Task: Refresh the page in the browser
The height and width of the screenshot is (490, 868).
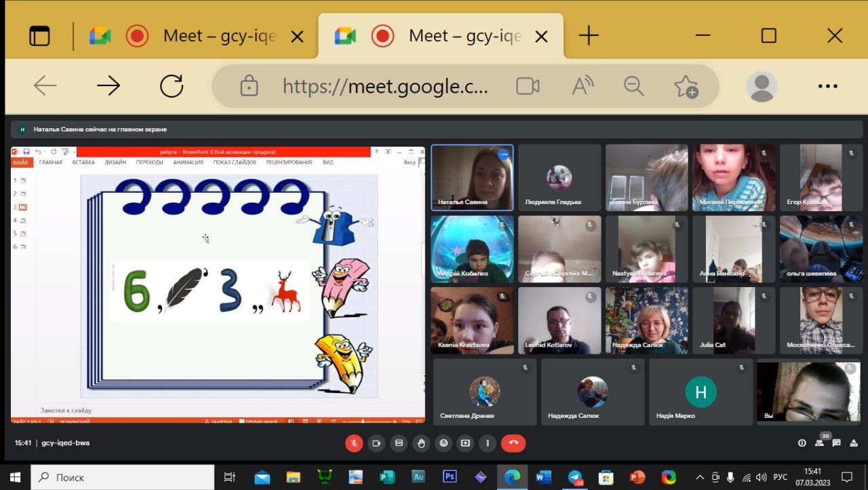Action: [172, 86]
